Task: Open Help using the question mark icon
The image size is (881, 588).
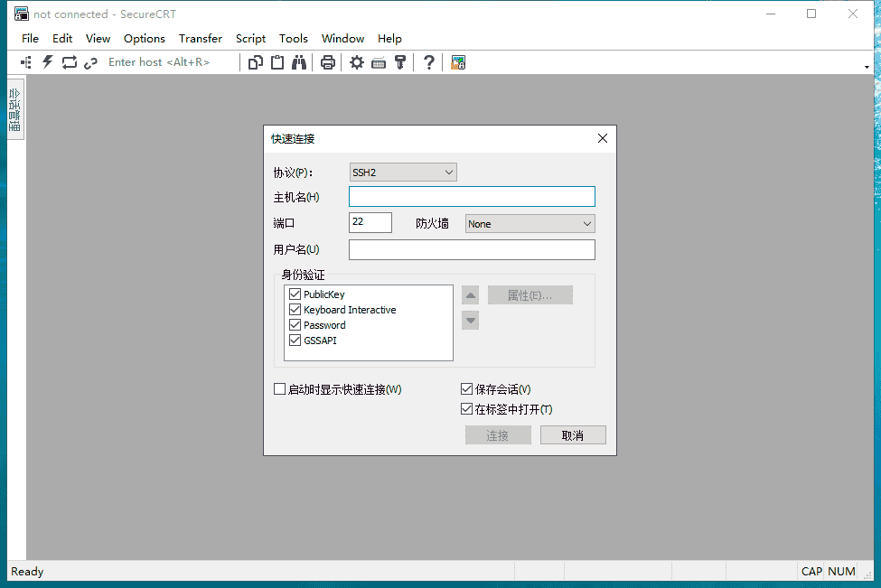Action: point(428,61)
